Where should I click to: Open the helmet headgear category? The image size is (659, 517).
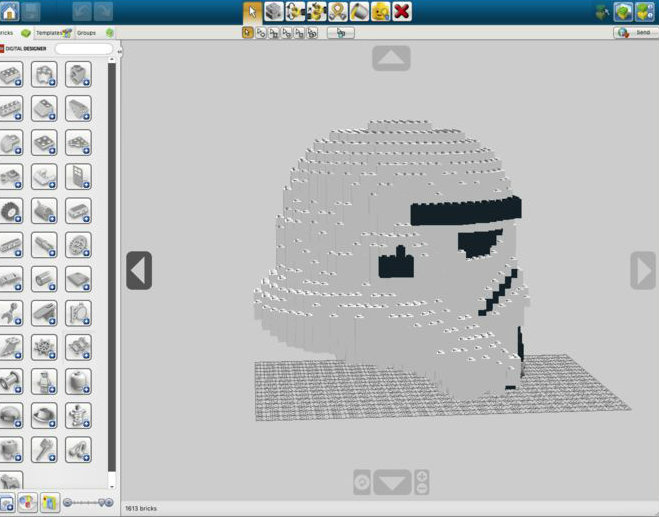tap(10, 416)
